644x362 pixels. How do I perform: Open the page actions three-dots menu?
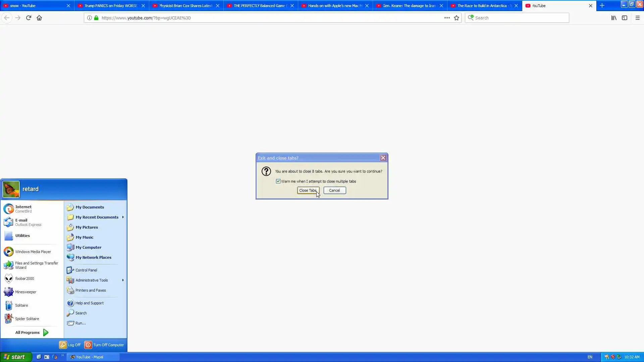click(x=447, y=18)
